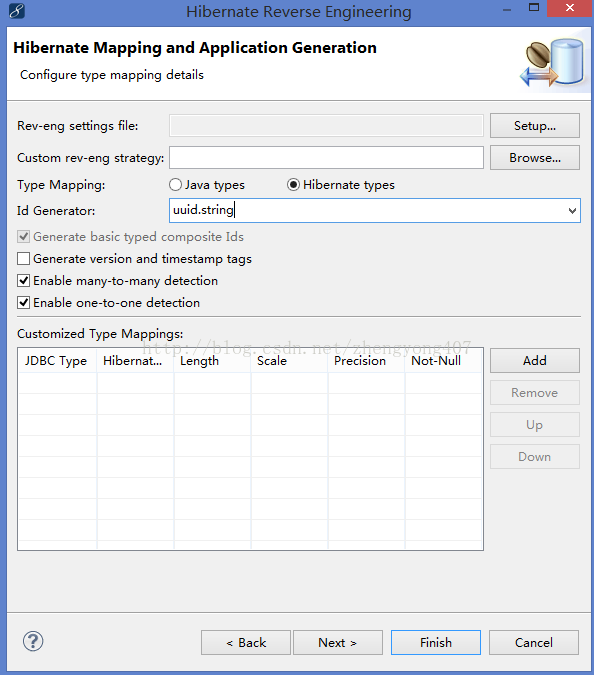Click the Up button

click(x=535, y=424)
